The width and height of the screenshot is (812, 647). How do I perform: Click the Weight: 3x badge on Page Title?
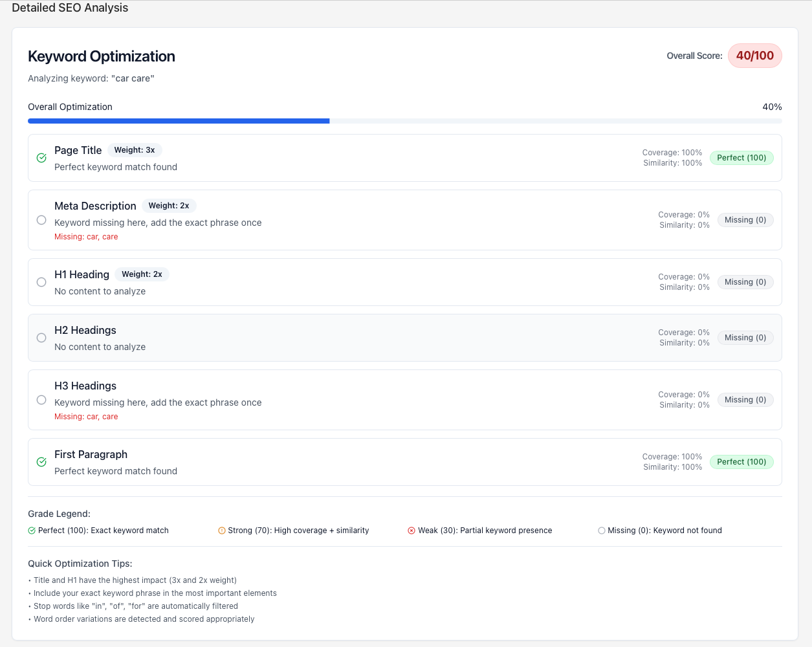point(135,149)
